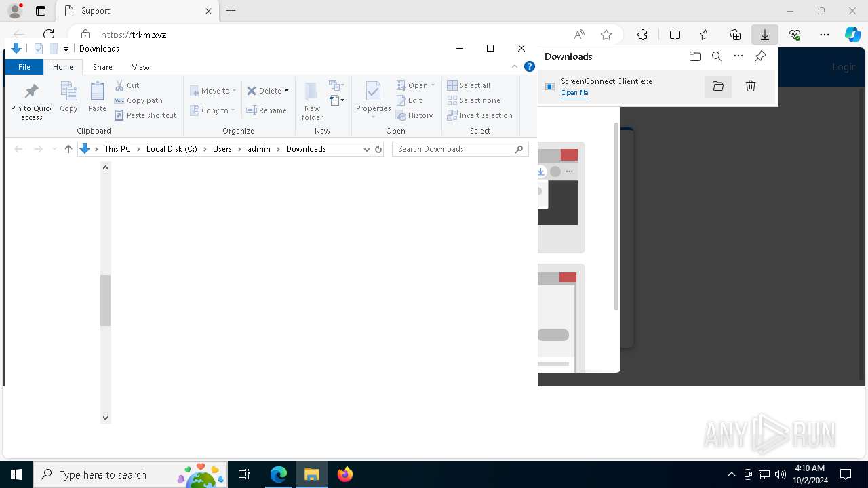Open the Open dropdown in ribbon
Image resolution: width=868 pixels, height=488 pixels.
[416, 85]
